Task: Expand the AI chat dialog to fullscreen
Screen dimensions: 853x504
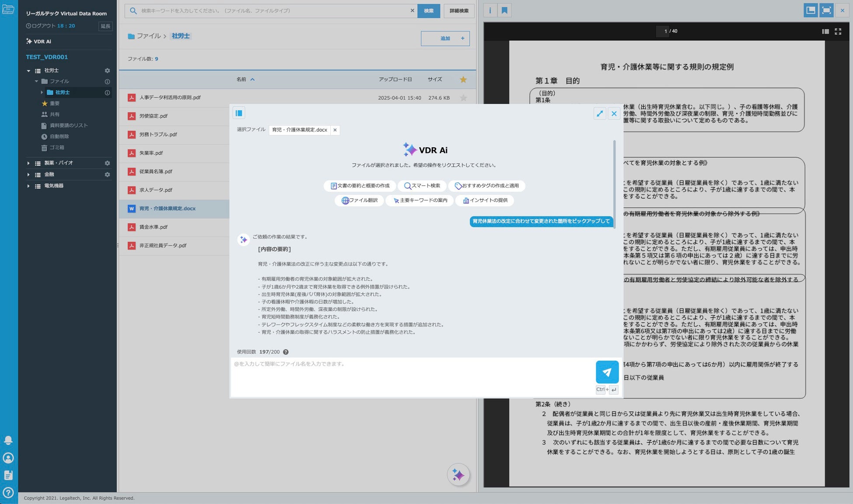Action: point(599,114)
